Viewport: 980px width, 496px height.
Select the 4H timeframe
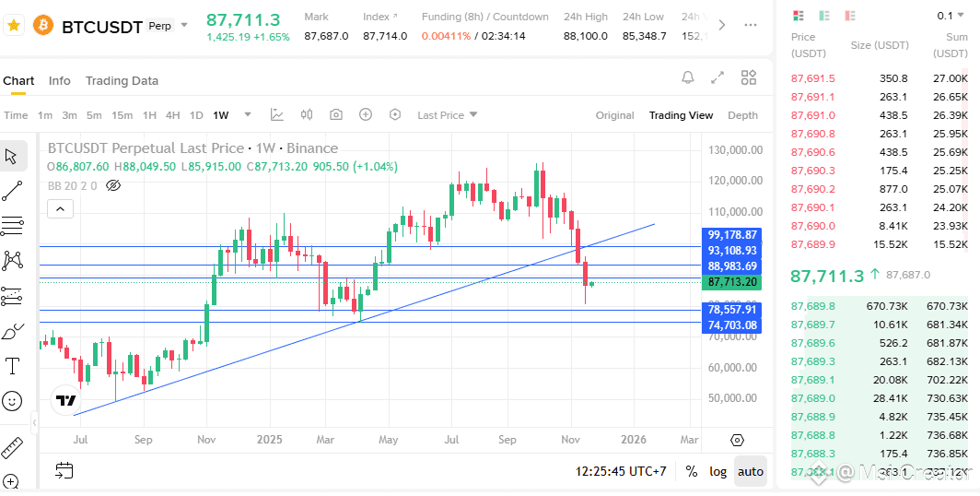pyautogui.click(x=173, y=115)
